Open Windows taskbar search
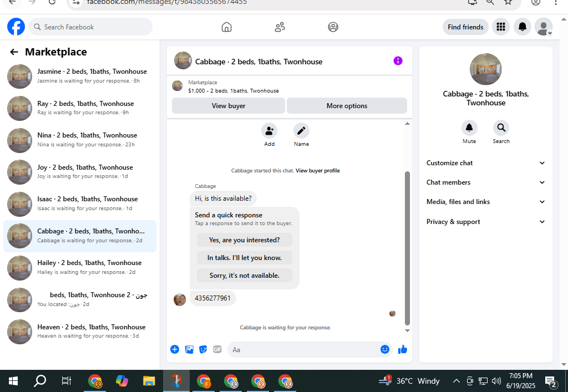The height and width of the screenshot is (392, 568). [x=40, y=381]
